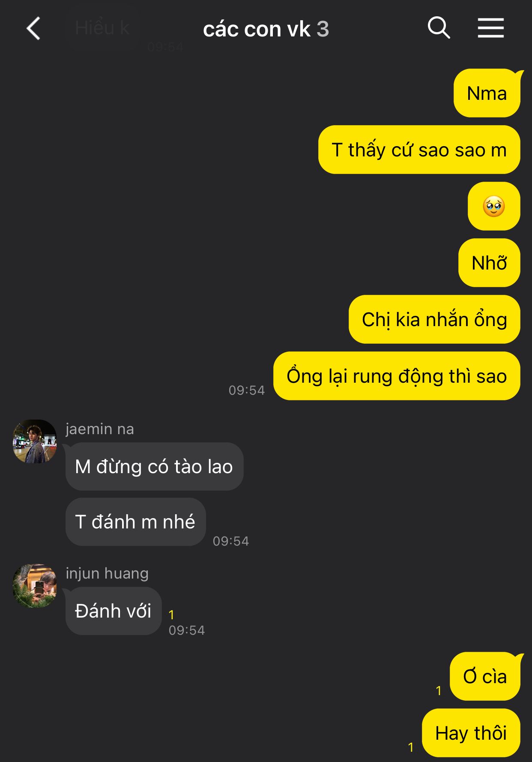Screen dimensions: 532x762
Task: Tap the crying emoji message bubble
Action: pyautogui.click(x=494, y=206)
